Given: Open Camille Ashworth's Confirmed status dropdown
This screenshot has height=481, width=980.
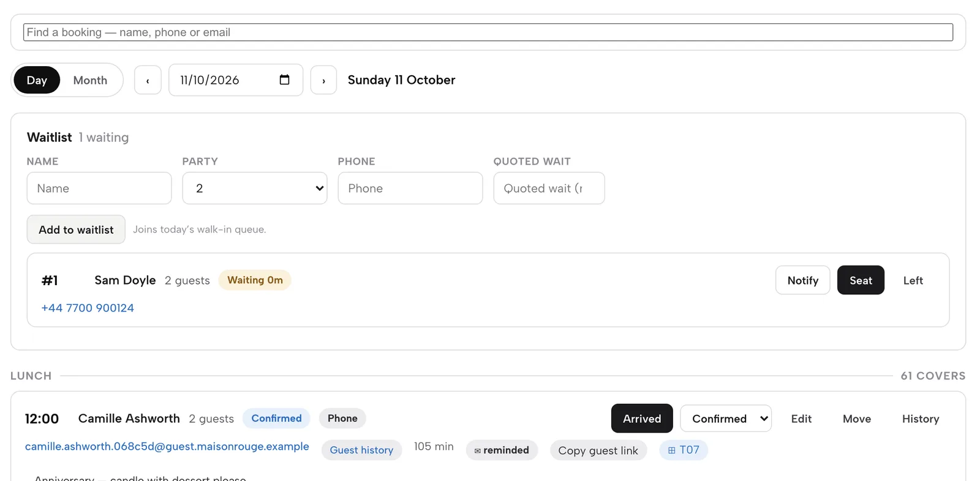Looking at the screenshot, I should (x=726, y=419).
